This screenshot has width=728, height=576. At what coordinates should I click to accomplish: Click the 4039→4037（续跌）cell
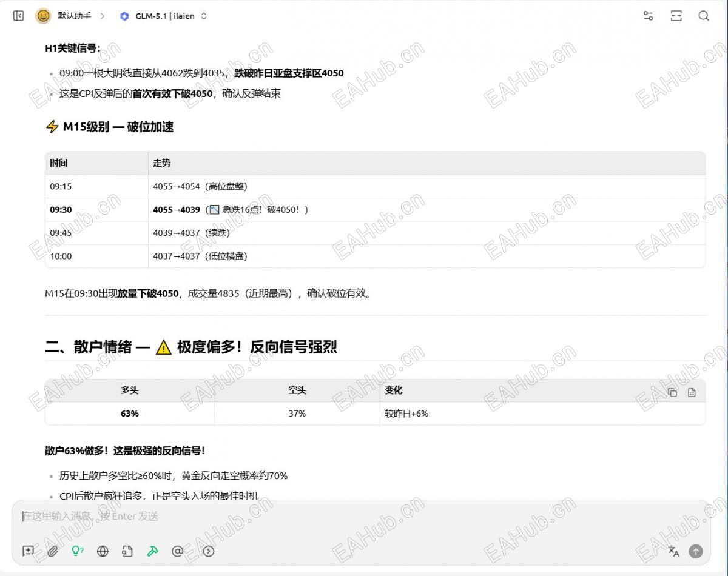pyautogui.click(x=426, y=233)
